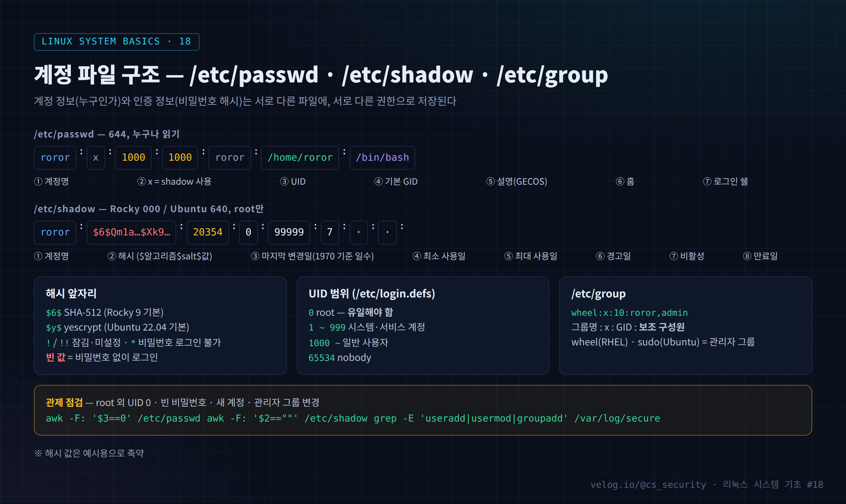Select the 20354 last-change field
Screen dimensions: 846x504
coord(208,232)
